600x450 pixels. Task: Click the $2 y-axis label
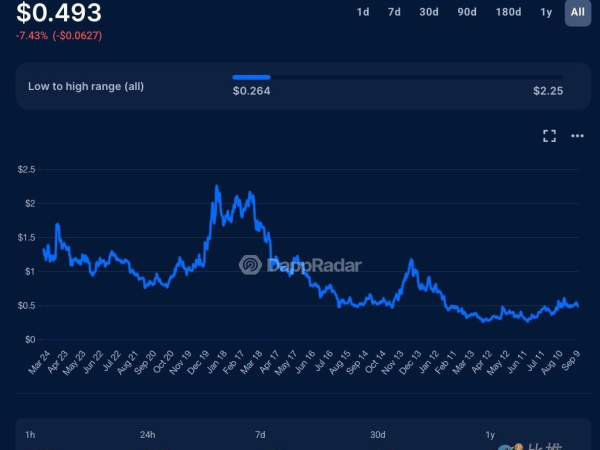tap(30, 204)
